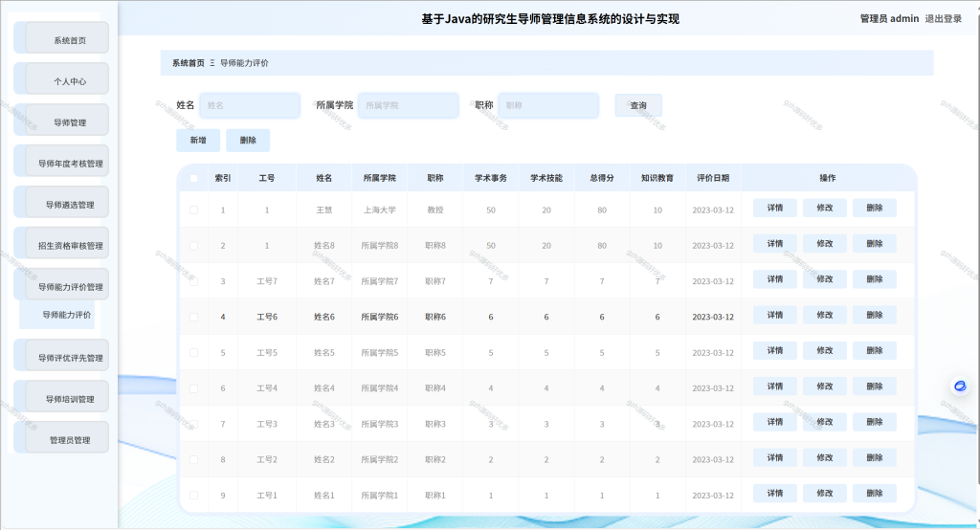Check the row checkbox for 姓名2
Screen dimensions: 980x530
click(x=193, y=459)
